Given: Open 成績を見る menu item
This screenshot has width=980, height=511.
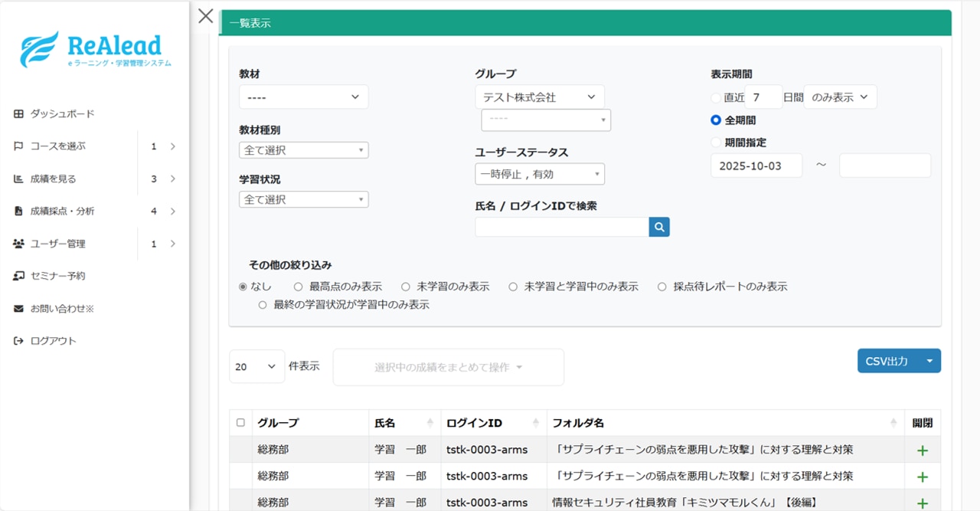Looking at the screenshot, I should [x=54, y=179].
